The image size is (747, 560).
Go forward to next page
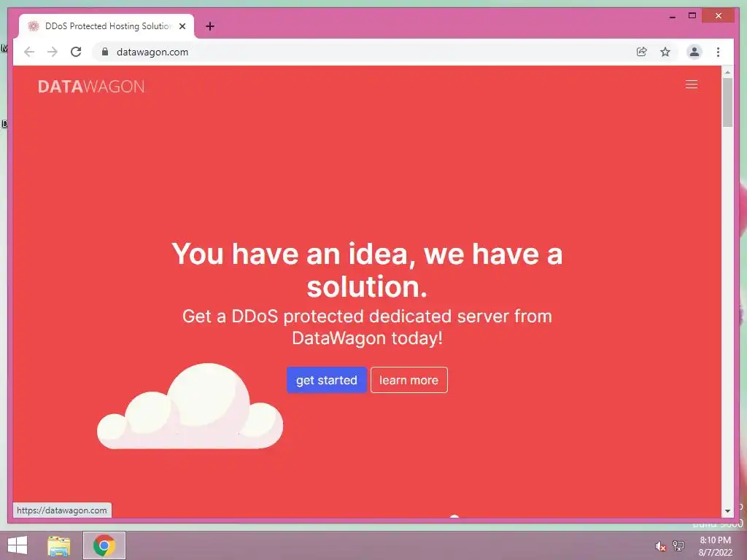click(53, 52)
